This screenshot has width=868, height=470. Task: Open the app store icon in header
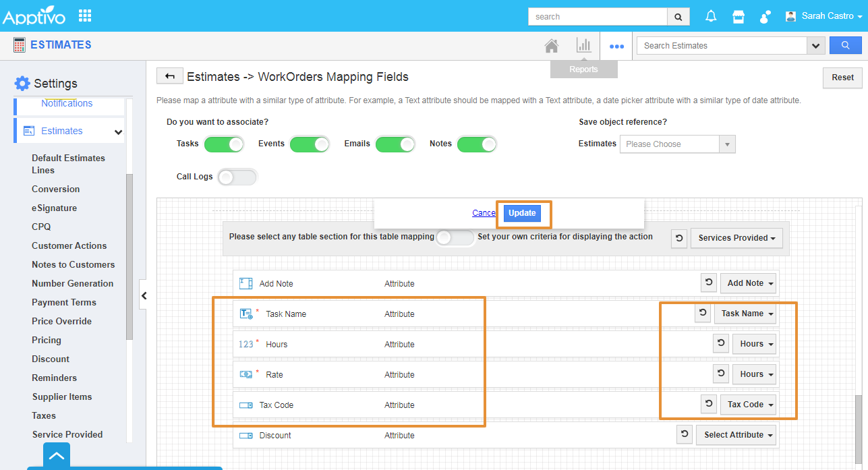[x=739, y=16]
